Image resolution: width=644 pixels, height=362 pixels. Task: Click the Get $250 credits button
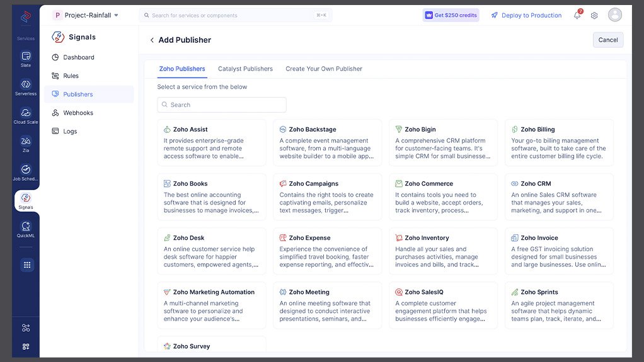451,15
